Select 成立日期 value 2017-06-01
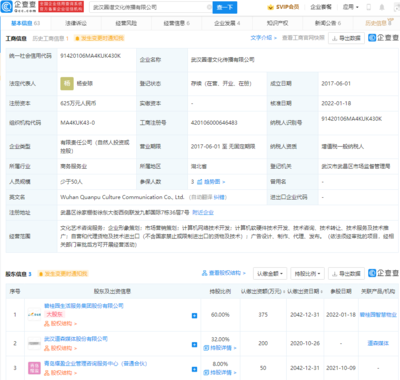 [x=336, y=83]
